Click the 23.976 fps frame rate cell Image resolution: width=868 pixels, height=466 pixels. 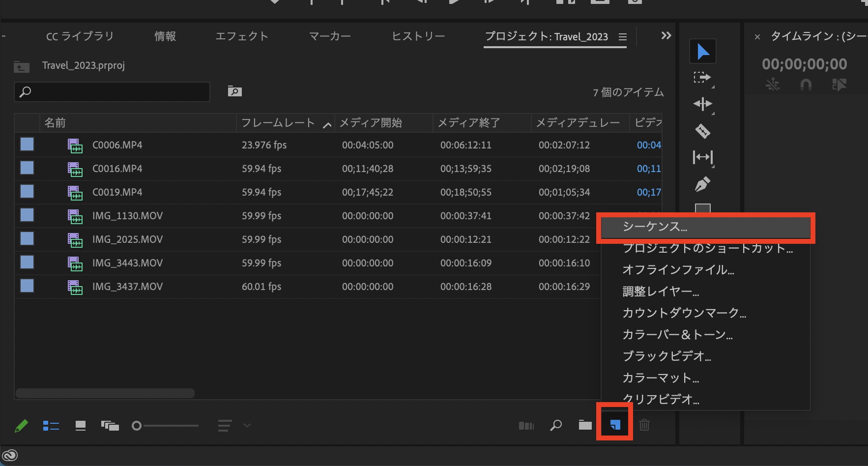tap(264, 145)
